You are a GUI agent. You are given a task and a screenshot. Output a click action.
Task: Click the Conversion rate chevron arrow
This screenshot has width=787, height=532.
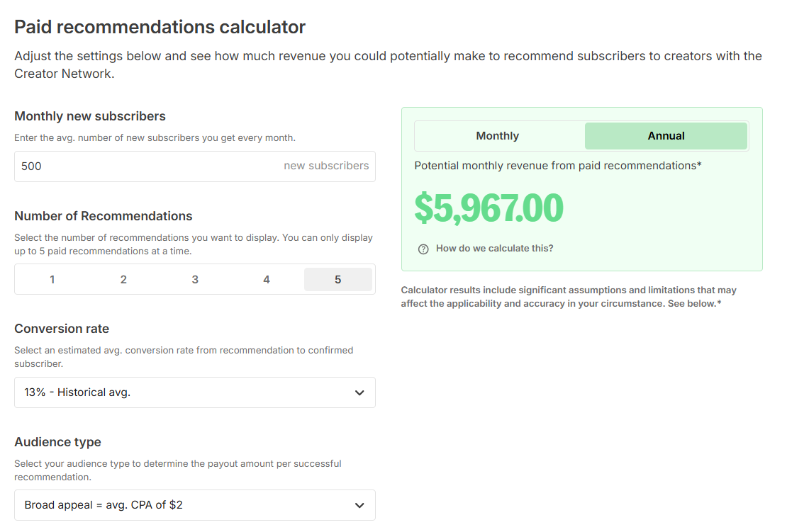[359, 392]
